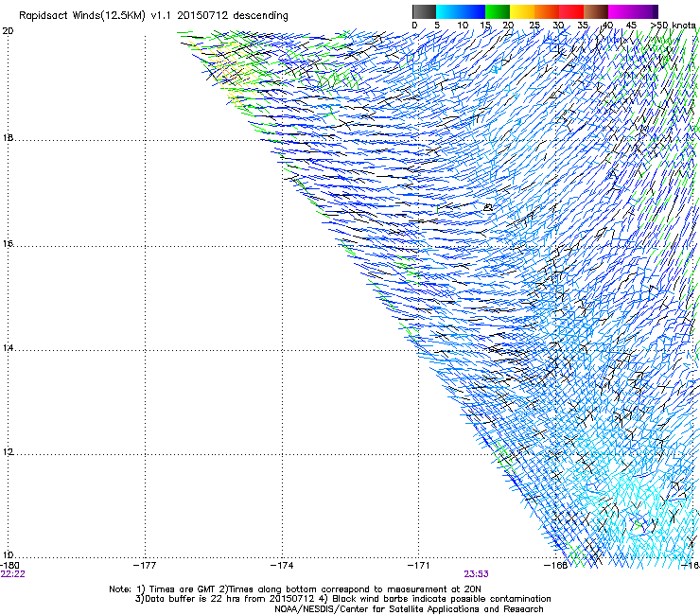Click longitude axis label '-174'

point(282,566)
